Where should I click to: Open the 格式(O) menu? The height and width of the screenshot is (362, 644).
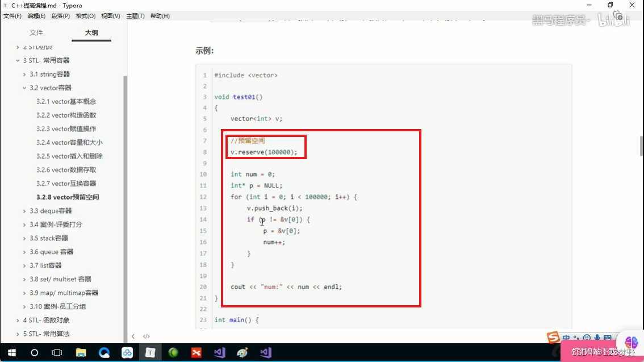pos(85,16)
